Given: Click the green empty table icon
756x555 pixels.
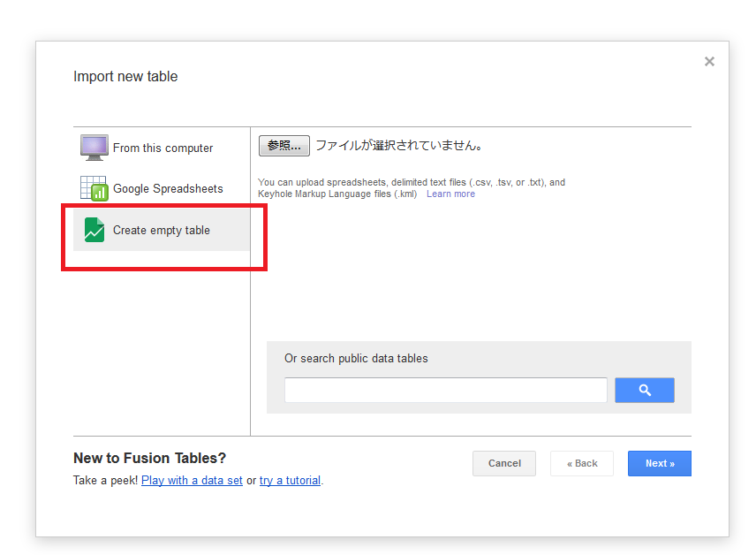Looking at the screenshot, I should click(94, 230).
